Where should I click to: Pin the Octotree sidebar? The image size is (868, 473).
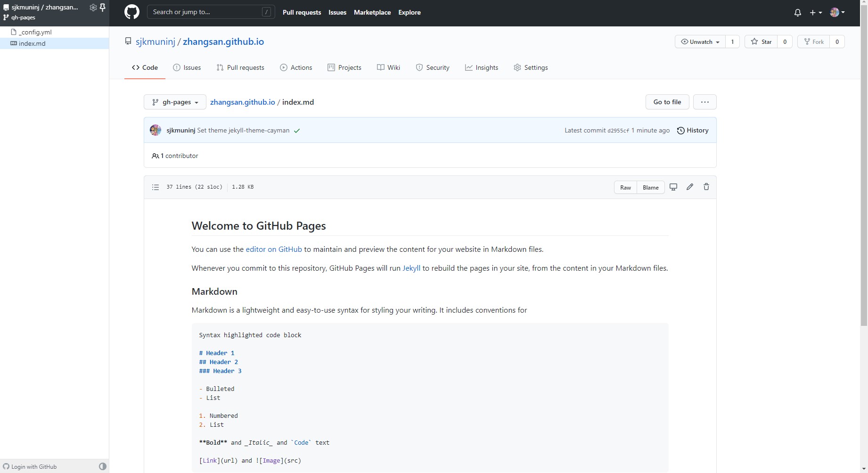(x=103, y=7)
